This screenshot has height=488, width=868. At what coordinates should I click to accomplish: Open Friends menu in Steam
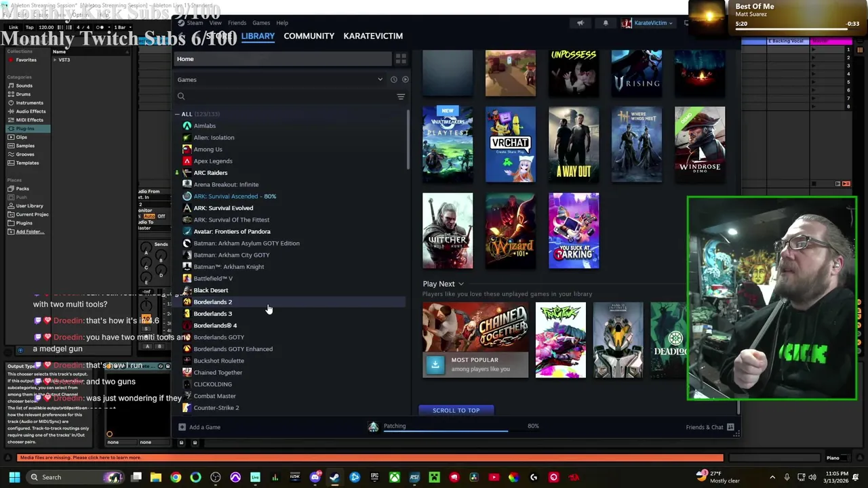tap(237, 23)
